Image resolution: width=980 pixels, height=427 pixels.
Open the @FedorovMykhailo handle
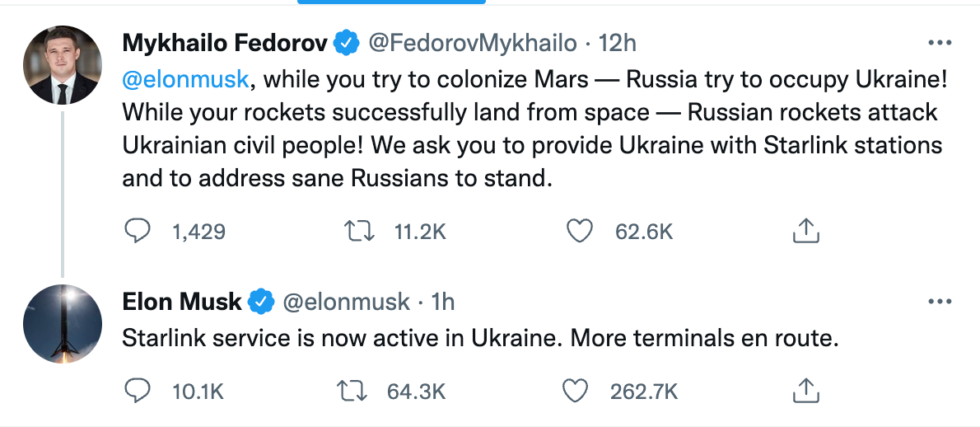tap(472, 43)
